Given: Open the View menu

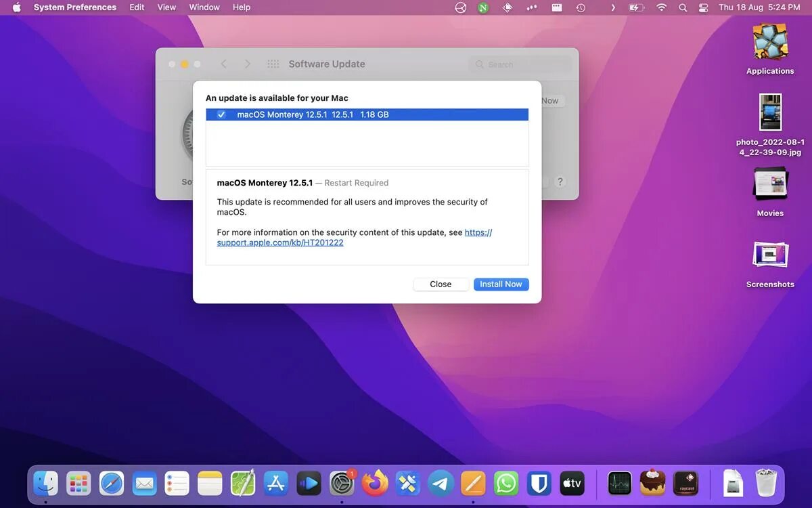Looking at the screenshot, I should point(166,7).
